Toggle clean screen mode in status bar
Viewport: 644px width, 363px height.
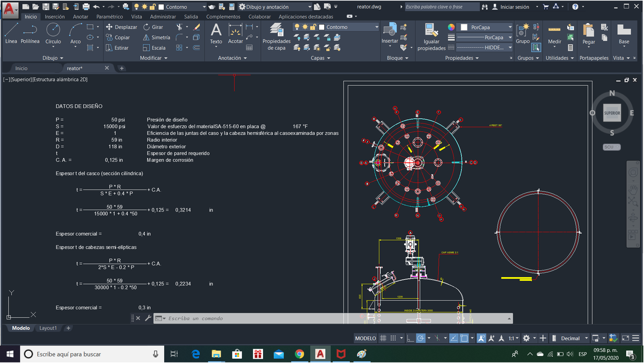[x=625, y=338]
